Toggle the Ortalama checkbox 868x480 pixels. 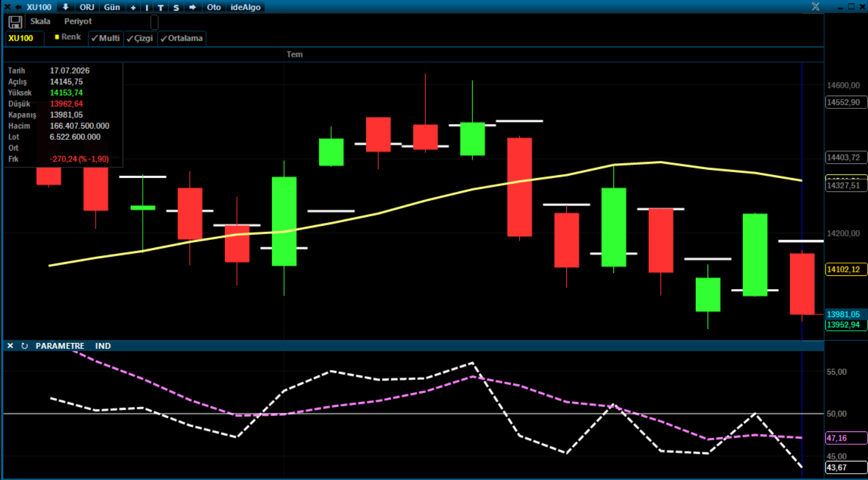pyautogui.click(x=181, y=38)
